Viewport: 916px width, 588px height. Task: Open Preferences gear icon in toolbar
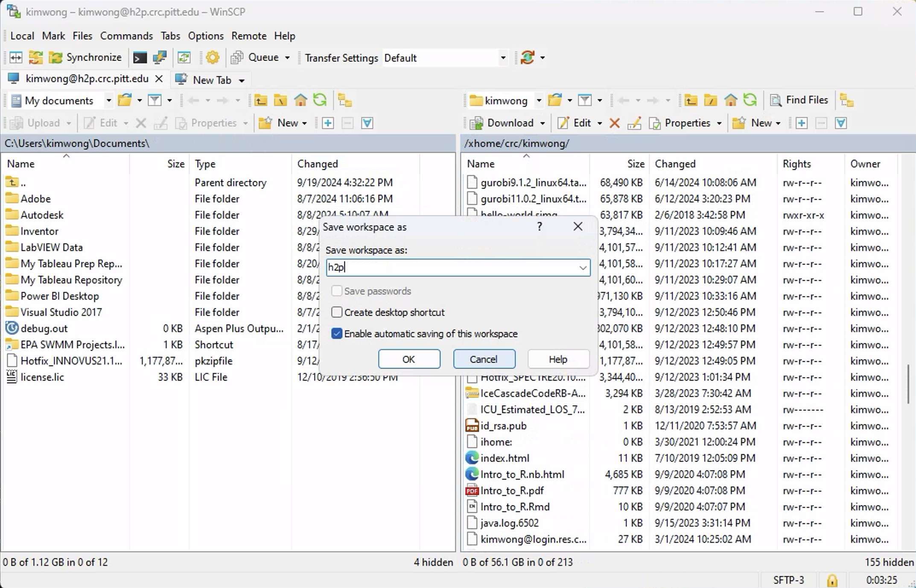212,58
